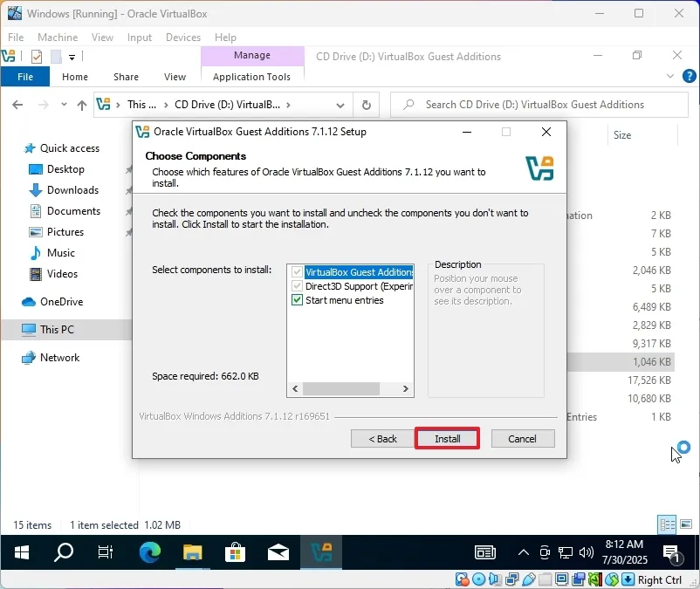Click the system tray show hidden icons chevron
700x589 pixels.
522,551
